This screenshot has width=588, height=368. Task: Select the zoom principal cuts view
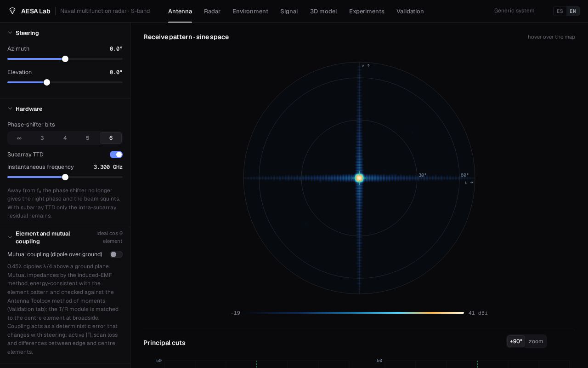[x=536, y=341]
